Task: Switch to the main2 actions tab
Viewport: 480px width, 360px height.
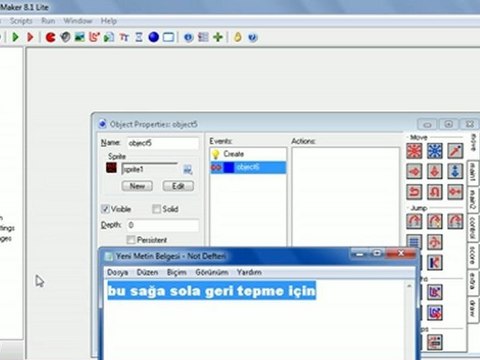Action: click(473, 200)
